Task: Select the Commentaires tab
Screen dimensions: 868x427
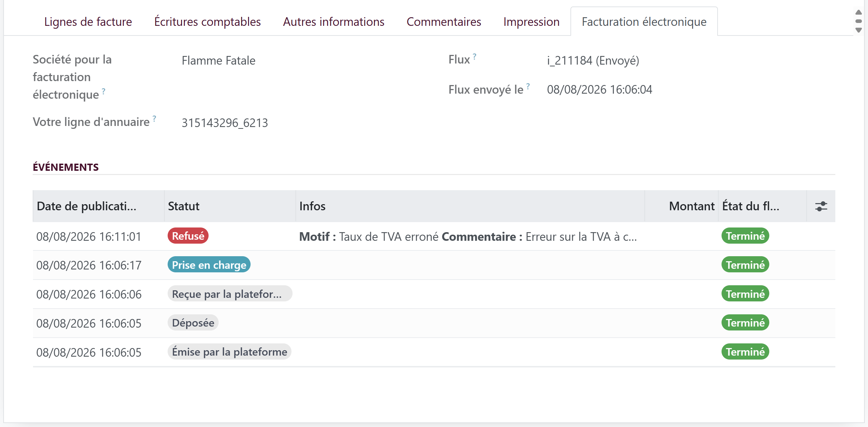Action: [444, 22]
